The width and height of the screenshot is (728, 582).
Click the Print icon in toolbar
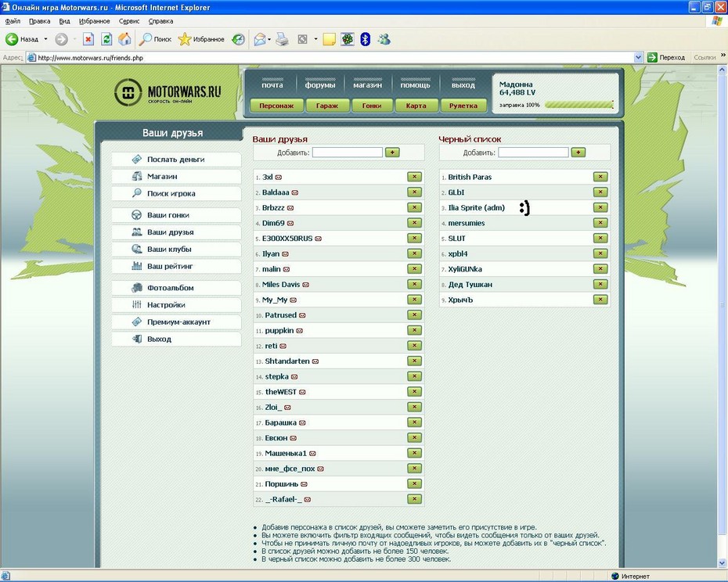(x=283, y=39)
